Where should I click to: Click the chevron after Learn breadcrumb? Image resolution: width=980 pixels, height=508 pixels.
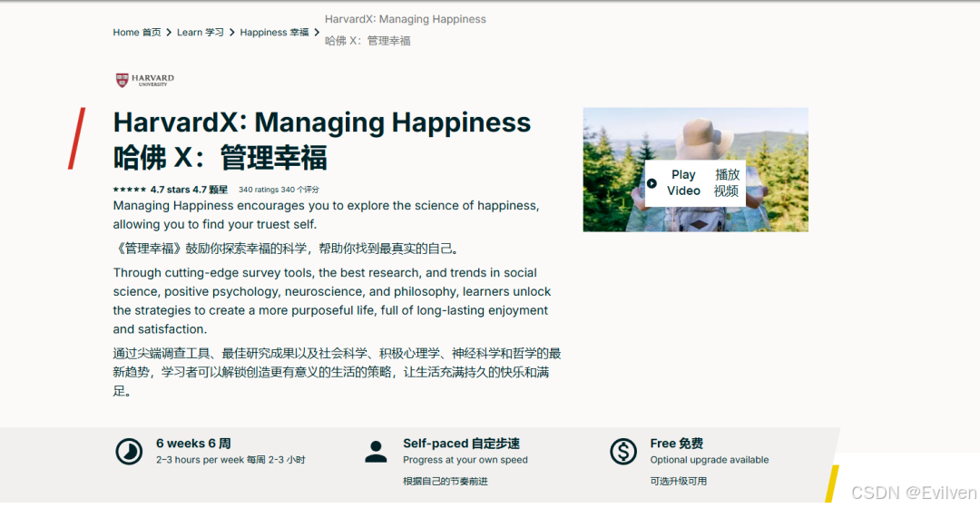click(x=232, y=33)
